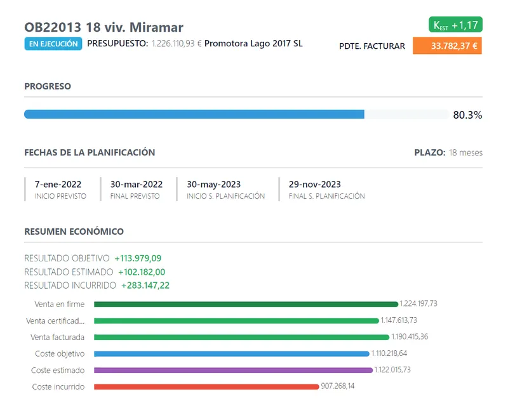
Task: Click the red Coste incurrido bar
Action: pos(206,386)
